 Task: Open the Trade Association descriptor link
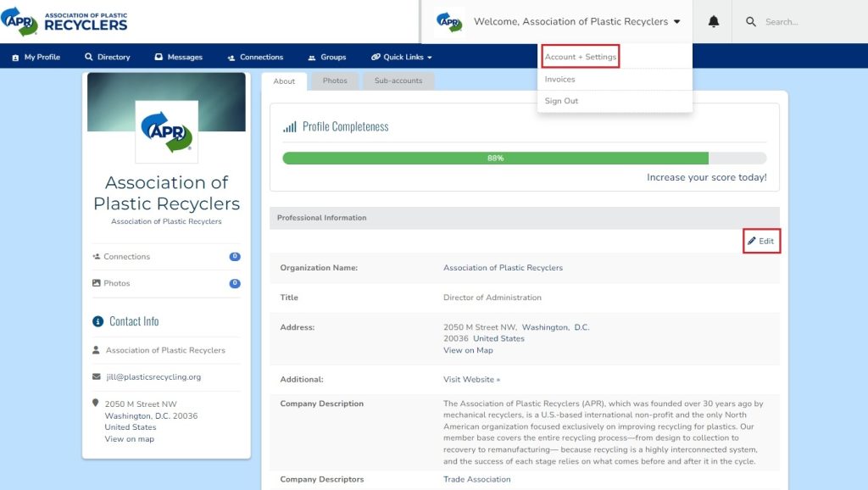(476, 479)
